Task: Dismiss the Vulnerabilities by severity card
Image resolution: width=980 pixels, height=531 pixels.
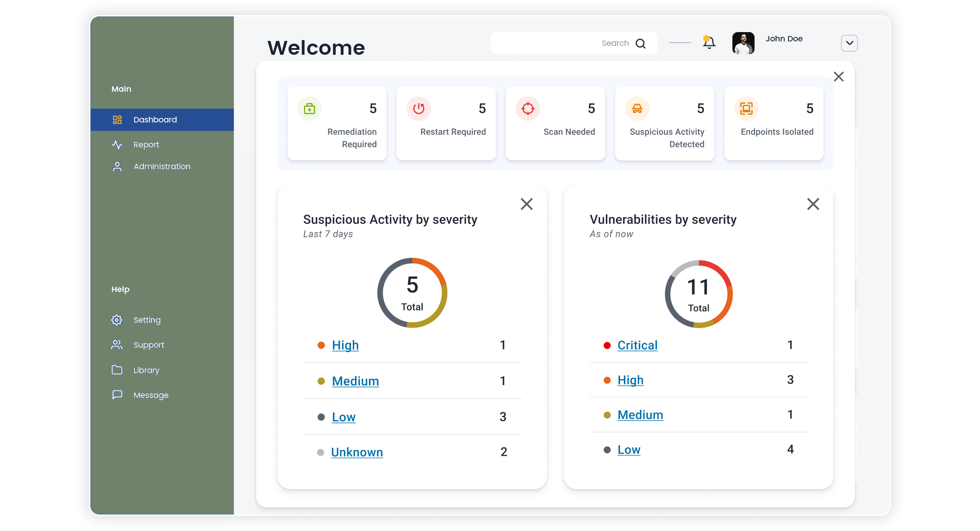Action: [813, 203]
